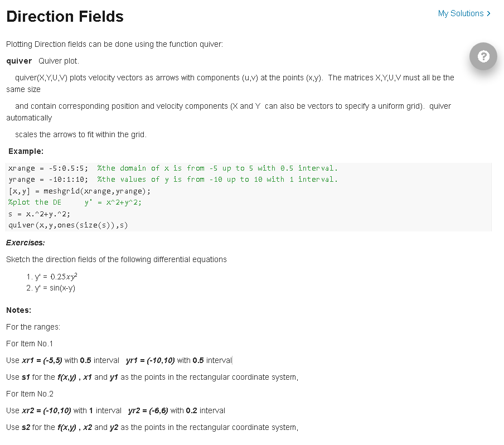Select the For Item No.2 label
This screenshot has height=445, width=504.
[x=29, y=394]
